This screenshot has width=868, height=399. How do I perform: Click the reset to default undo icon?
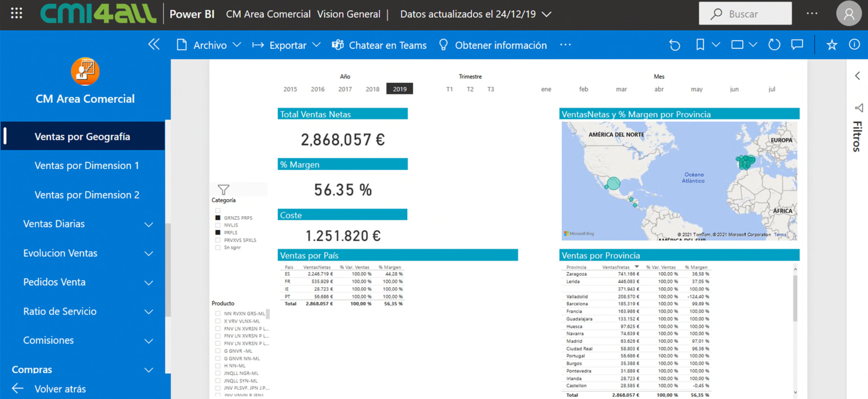tap(674, 45)
